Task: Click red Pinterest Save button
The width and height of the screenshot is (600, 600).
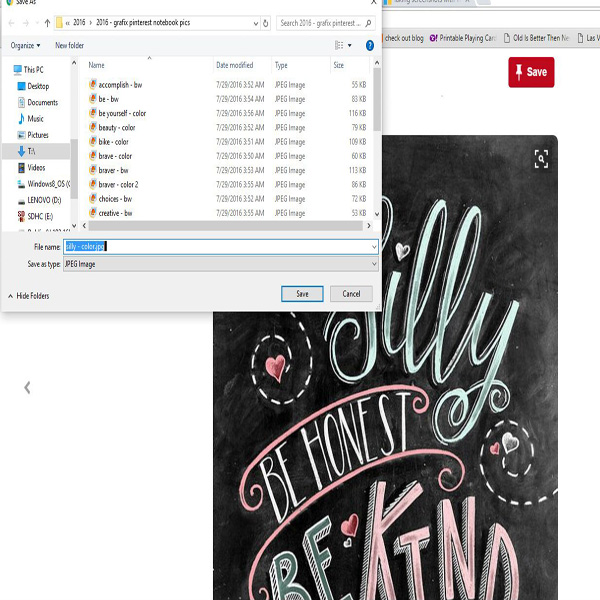Action: click(531, 72)
